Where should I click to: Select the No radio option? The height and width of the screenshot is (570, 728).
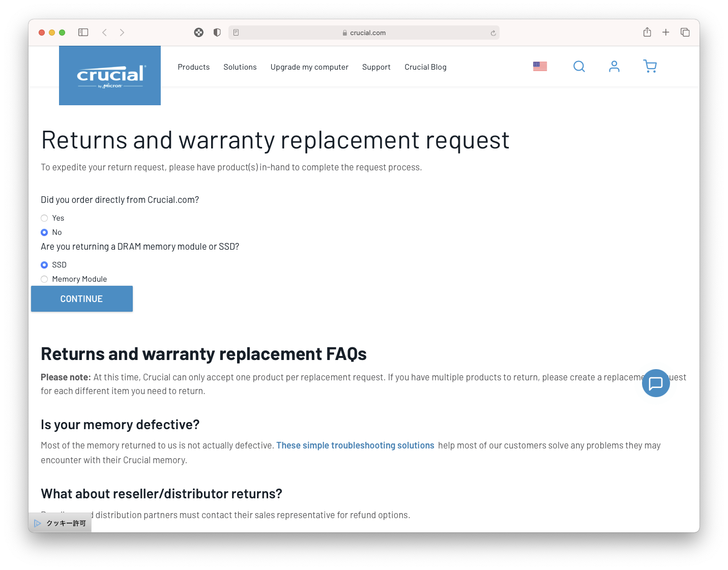tap(44, 232)
